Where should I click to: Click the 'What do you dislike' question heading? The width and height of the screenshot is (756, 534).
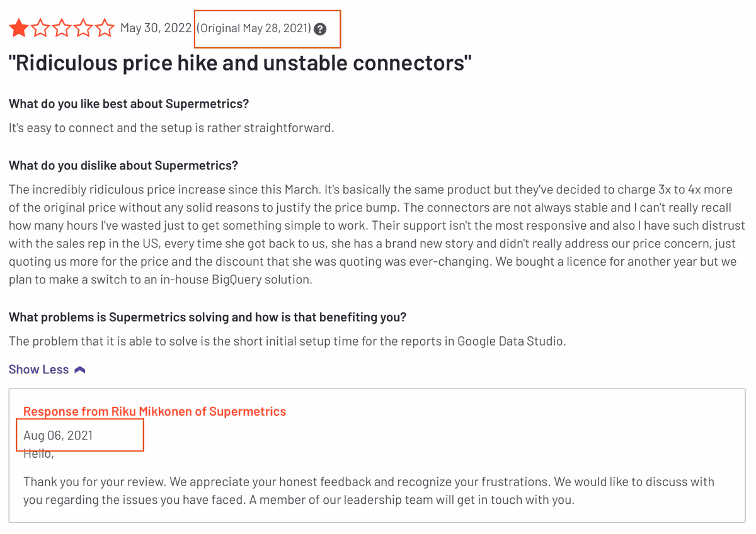pos(123,165)
